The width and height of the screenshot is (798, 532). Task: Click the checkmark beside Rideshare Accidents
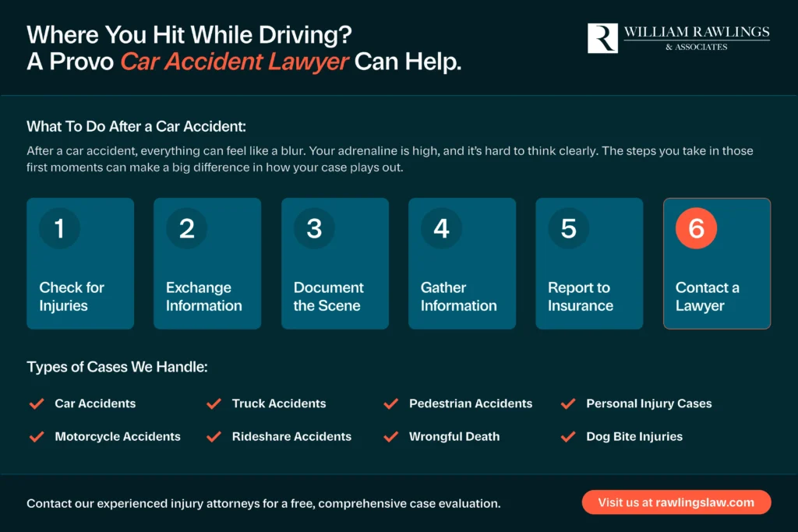214,437
